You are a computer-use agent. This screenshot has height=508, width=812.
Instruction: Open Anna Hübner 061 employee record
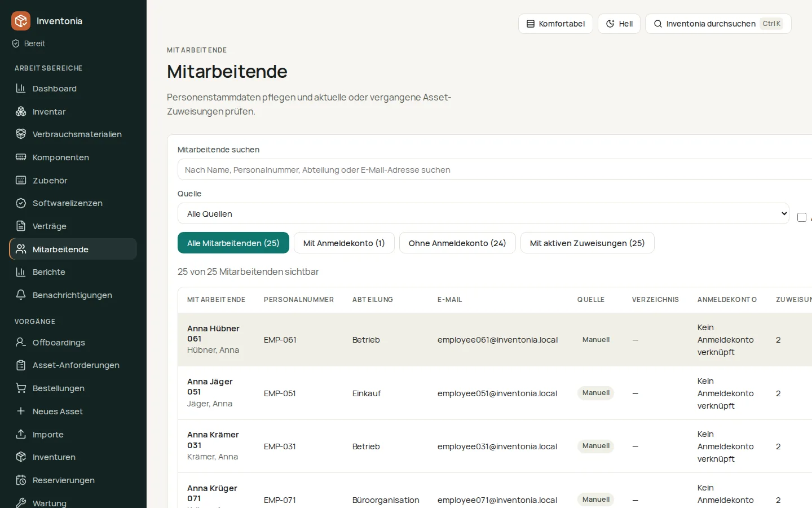click(213, 334)
